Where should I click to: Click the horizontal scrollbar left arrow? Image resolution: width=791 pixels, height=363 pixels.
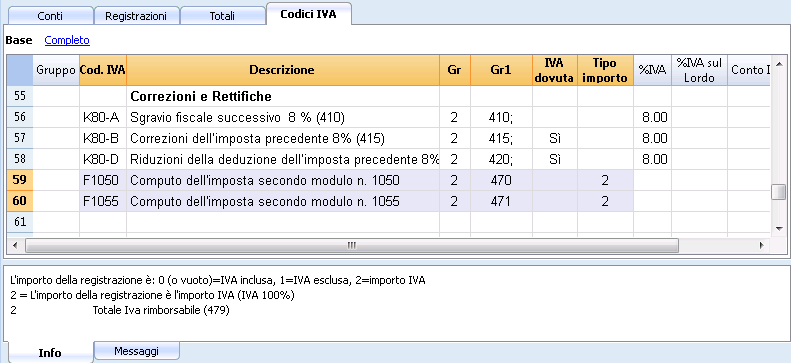click(15, 246)
